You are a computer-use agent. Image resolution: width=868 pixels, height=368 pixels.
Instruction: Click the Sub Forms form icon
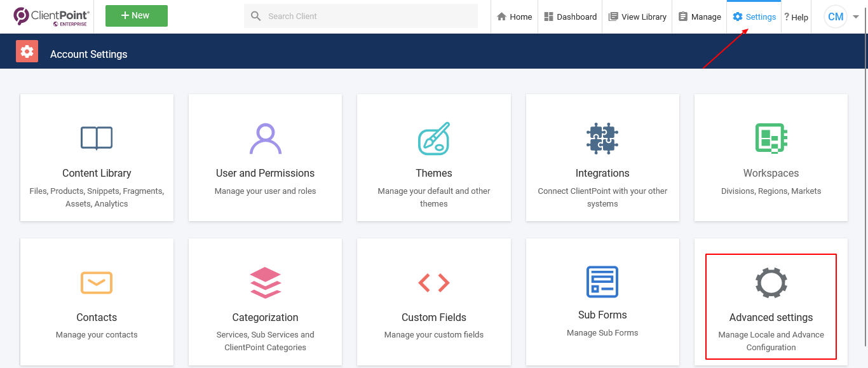click(602, 282)
